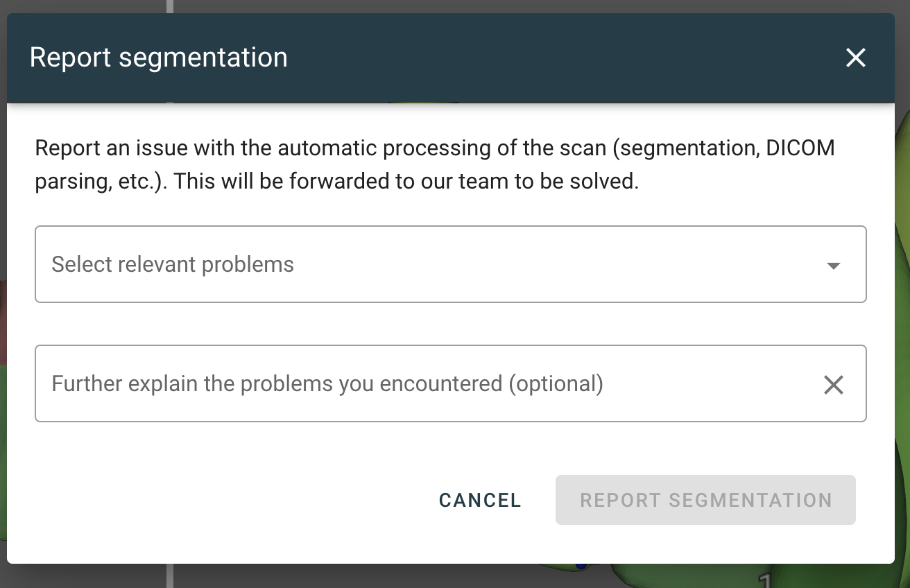The height and width of the screenshot is (588, 910).
Task: Click the dark dialog header bar
Action: click(520, 58)
